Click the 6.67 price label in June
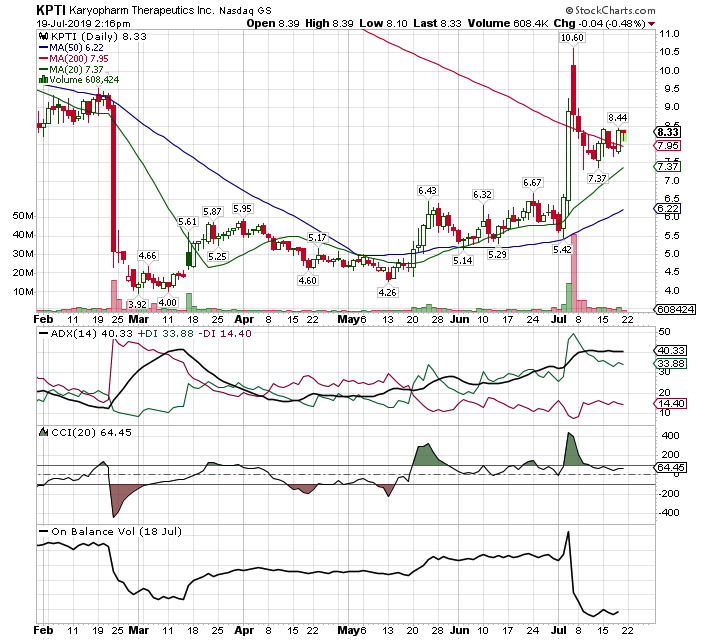The width and height of the screenshot is (713, 644). pyautogui.click(x=532, y=182)
